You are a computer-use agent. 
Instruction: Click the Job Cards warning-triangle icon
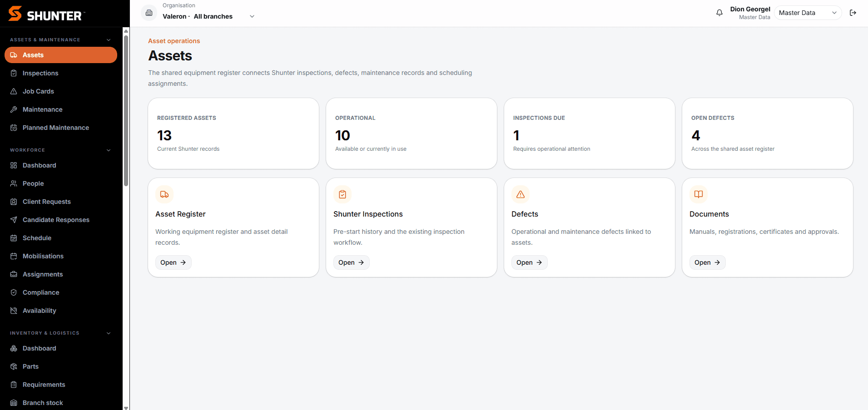(x=14, y=91)
